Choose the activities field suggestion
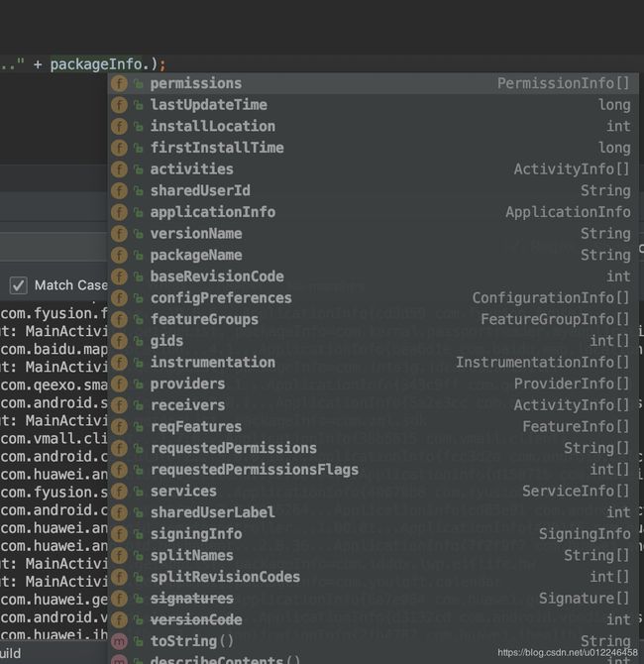644x664 pixels. (x=373, y=169)
